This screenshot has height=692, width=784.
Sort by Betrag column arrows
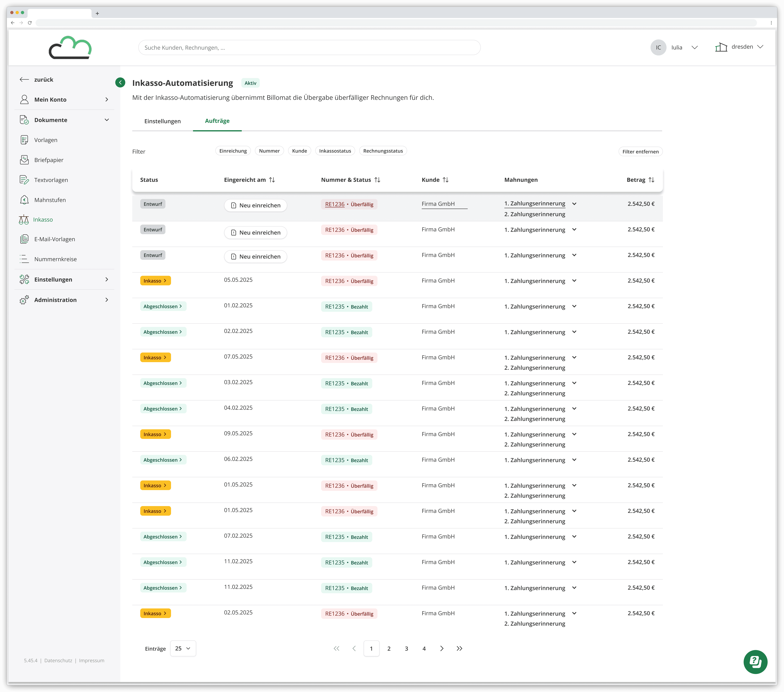[x=651, y=180]
